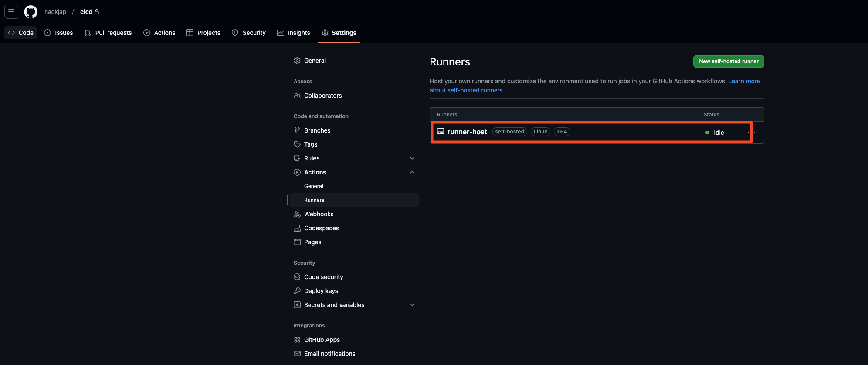Open Code security settings
Viewport: 868px width, 365px height.
point(324,277)
